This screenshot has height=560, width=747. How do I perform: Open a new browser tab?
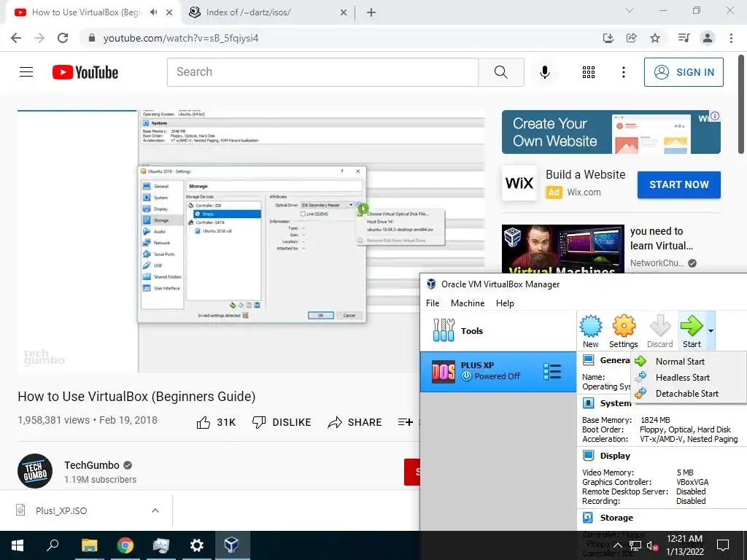coord(371,13)
